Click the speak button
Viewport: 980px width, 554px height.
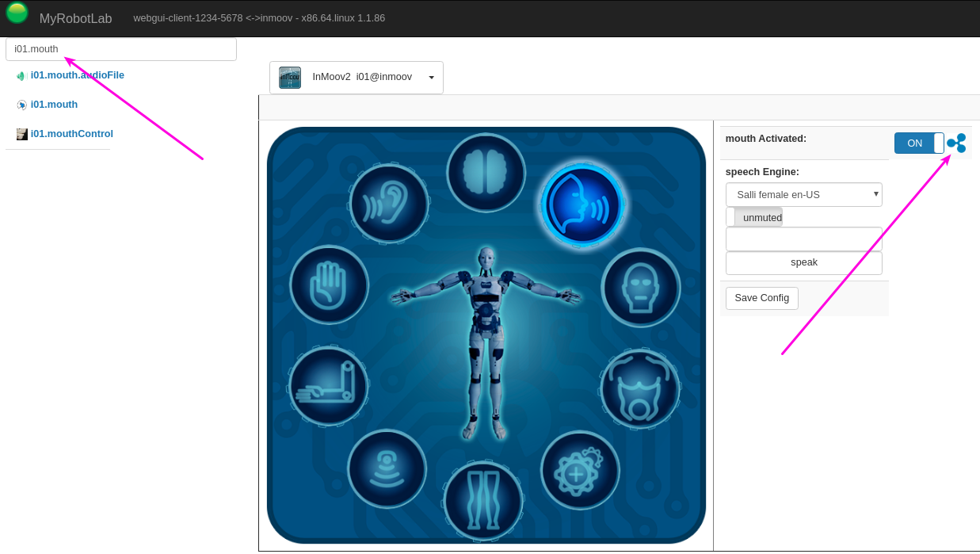(804, 262)
